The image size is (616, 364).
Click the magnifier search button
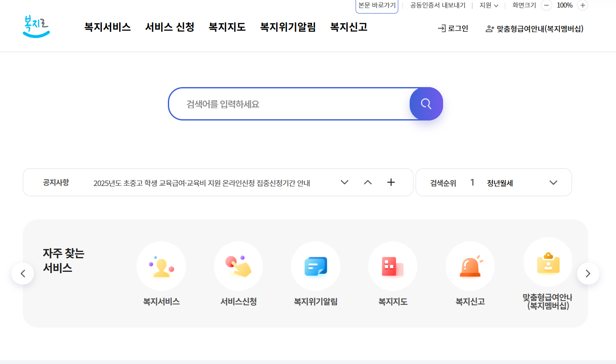[426, 104]
